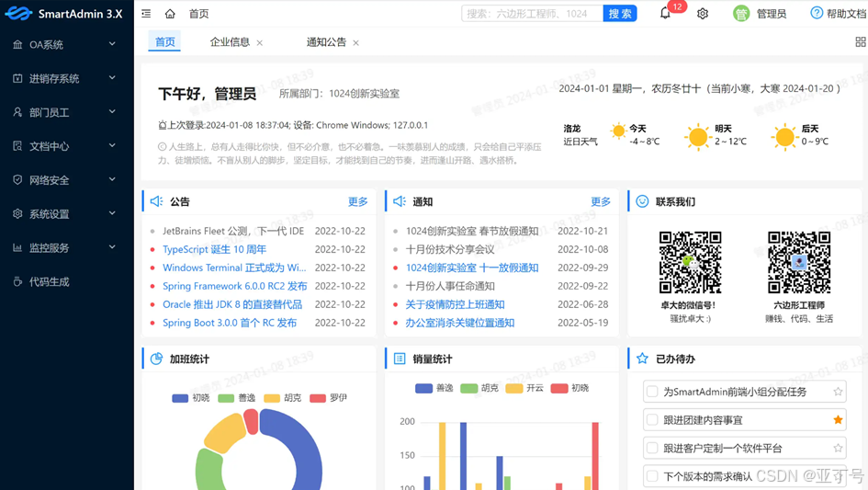Click the 进销存系统 sidebar icon

tap(17, 78)
